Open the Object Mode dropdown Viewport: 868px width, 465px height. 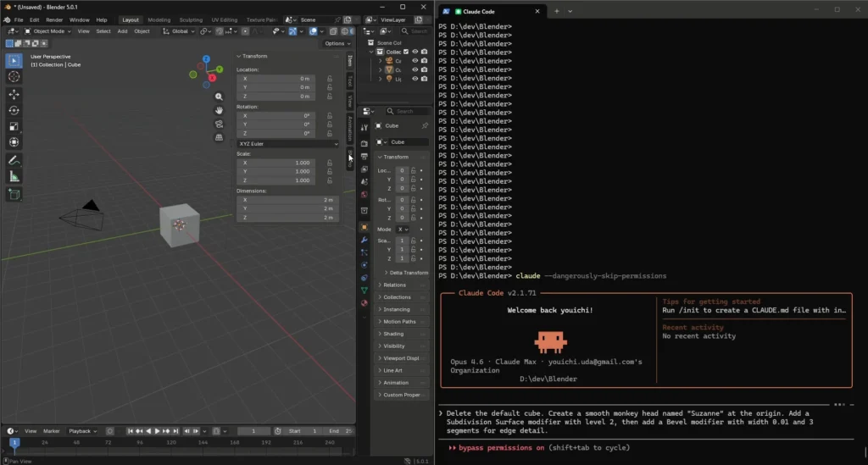47,31
